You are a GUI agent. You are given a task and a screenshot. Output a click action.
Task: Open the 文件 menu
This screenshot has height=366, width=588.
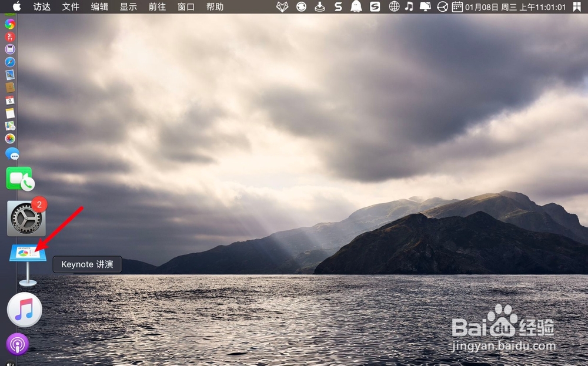(71, 6)
